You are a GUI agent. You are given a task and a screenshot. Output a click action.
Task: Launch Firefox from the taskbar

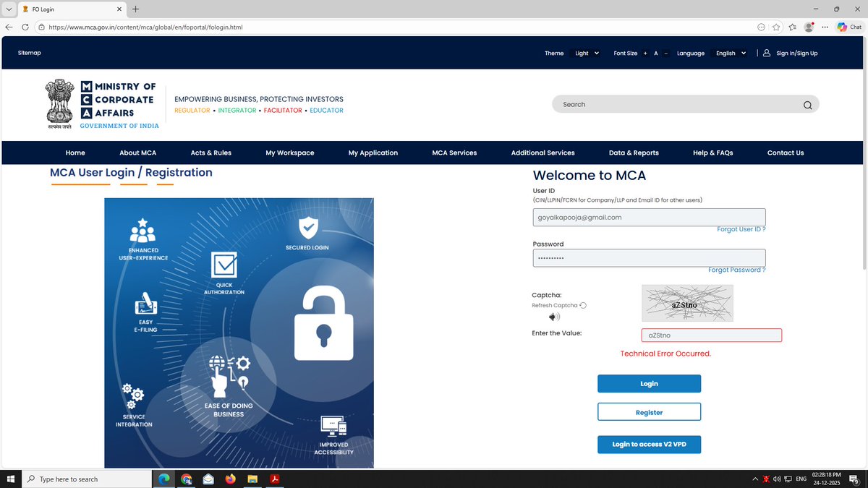click(231, 479)
